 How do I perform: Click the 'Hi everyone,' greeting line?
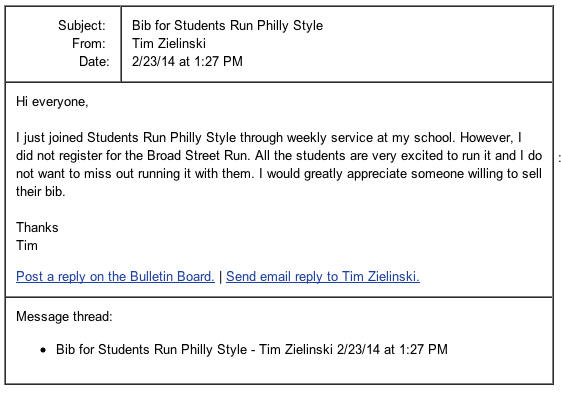[x=52, y=102]
